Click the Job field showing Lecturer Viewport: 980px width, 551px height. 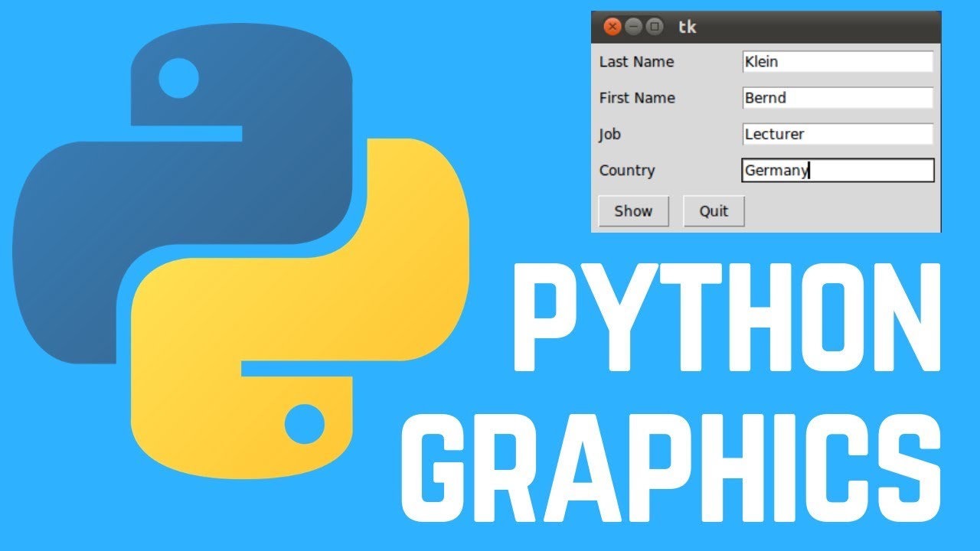838,134
